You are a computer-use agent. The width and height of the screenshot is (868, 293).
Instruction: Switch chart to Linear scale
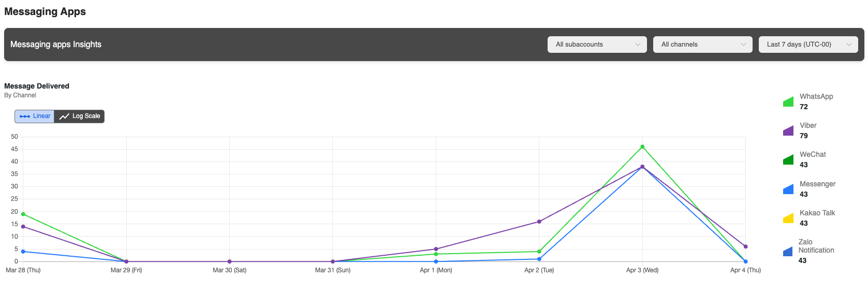click(x=35, y=116)
